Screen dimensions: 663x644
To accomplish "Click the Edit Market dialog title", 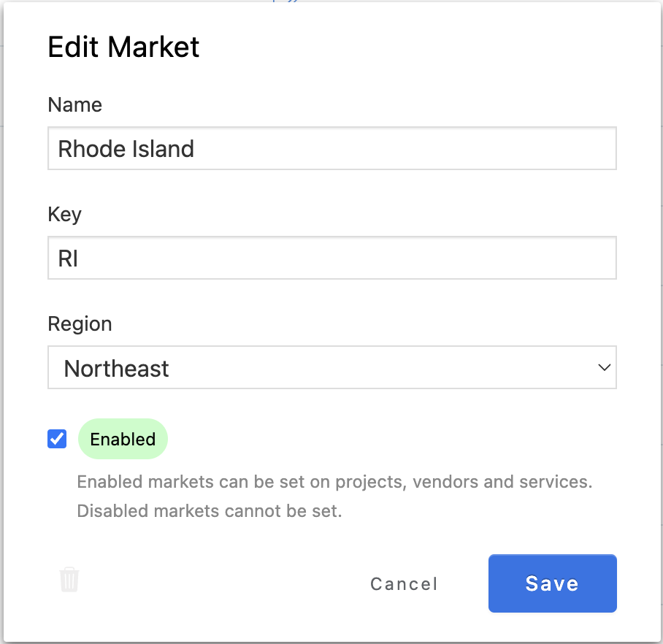I will [123, 47].
